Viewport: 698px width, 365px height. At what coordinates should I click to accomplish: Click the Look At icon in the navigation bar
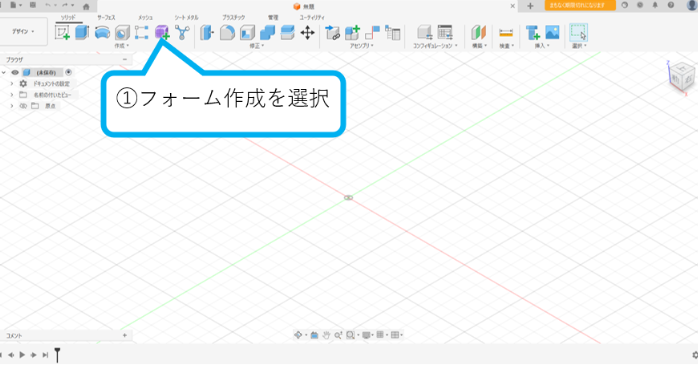click(x=314, y=335)
